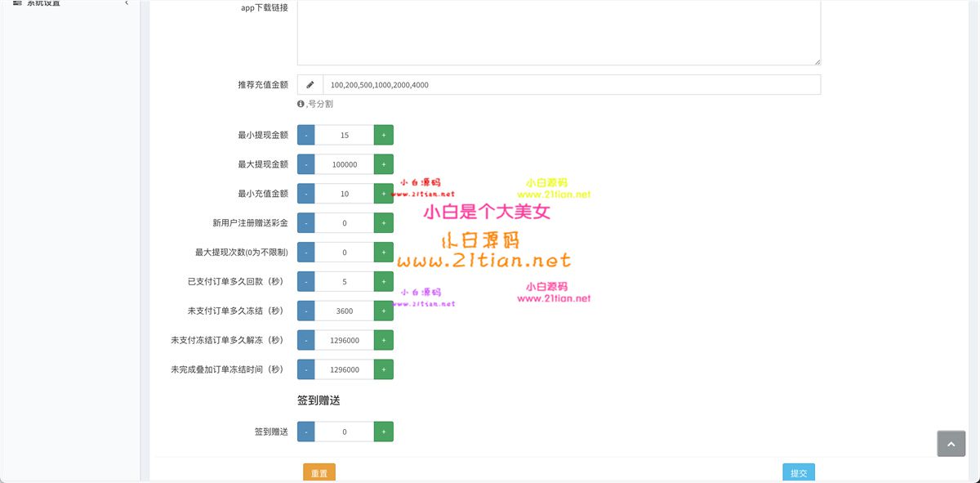The image size is (980, 483).
Task: Increase the 最小提现金额 value
Action: tap(384, 135)
